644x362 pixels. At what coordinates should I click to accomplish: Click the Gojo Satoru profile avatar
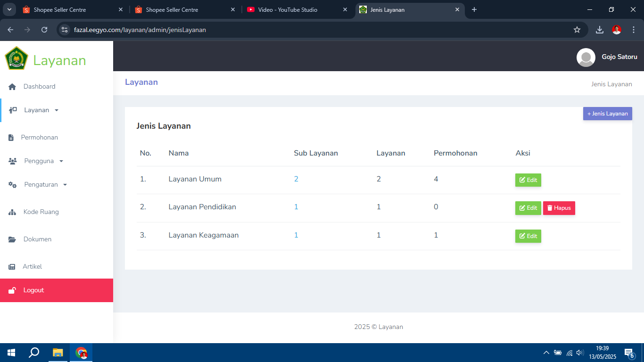click(x=586, y=57)
